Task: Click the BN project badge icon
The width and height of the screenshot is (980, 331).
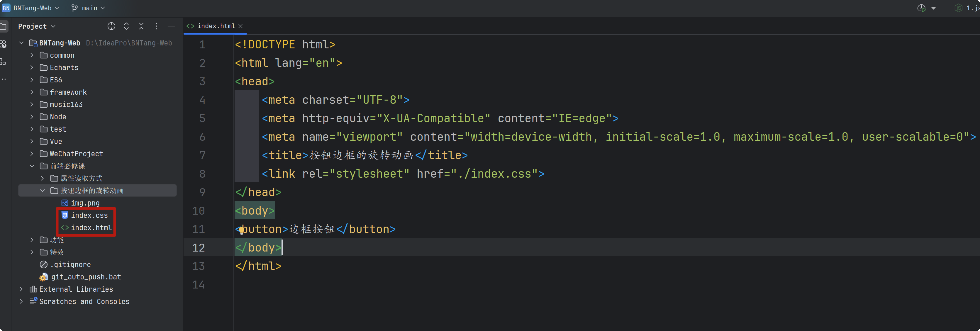Action: coord(6,8)
